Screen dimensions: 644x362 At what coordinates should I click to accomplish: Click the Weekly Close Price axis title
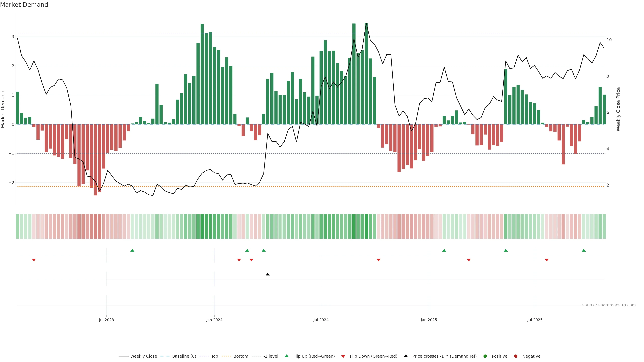(x=618, y=109)
